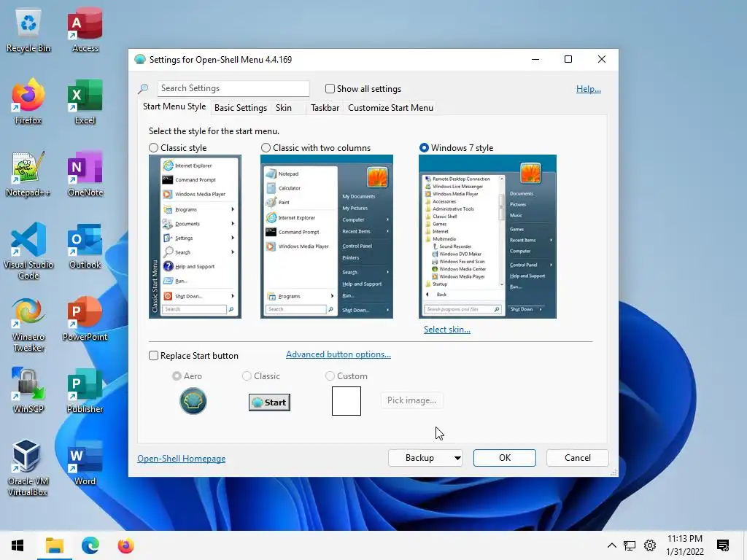
Task: Maximize the Open-Shell settings window
Action: pos(568,60)
